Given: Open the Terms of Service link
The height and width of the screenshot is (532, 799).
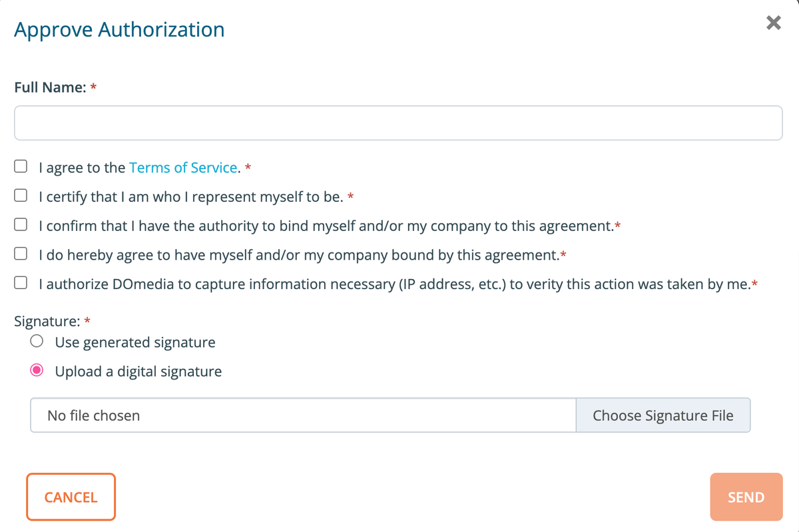Looking at the screenshot, I should [x=183, y=167].
